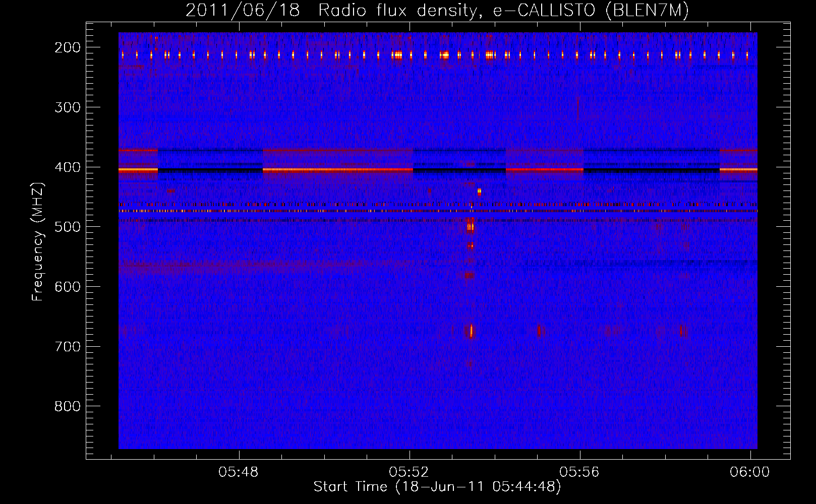Click the 05:56 time tick label

579,472
